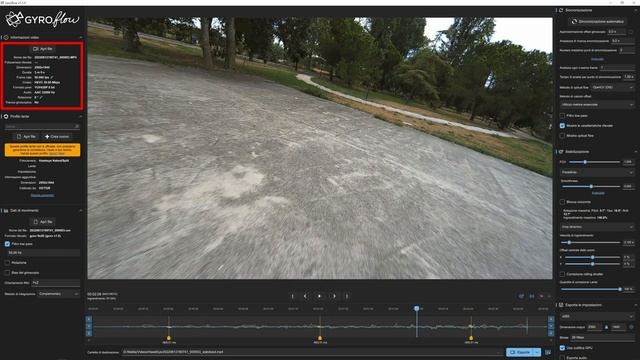640x360 pixels.
Task: Collapse the Dati di movimento section
Action: (x=81, y=211)
